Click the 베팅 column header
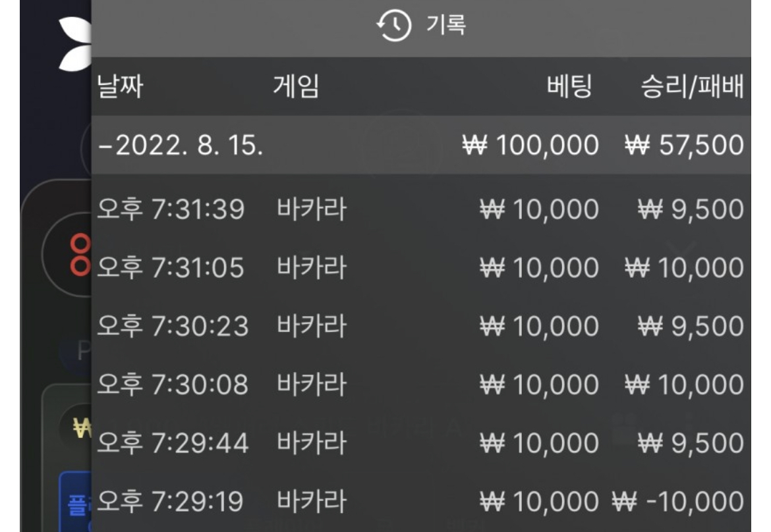The width and height of the screenshot is (771, 532). [569, 87]
